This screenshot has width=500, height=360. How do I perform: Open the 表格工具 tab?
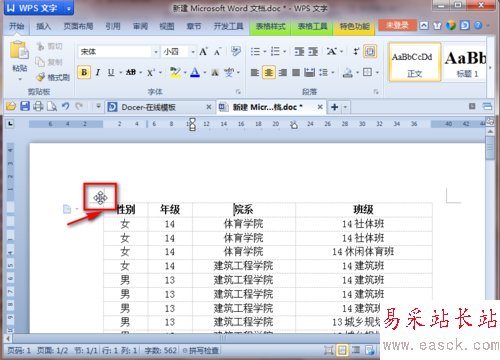click(x=312, y=26)
